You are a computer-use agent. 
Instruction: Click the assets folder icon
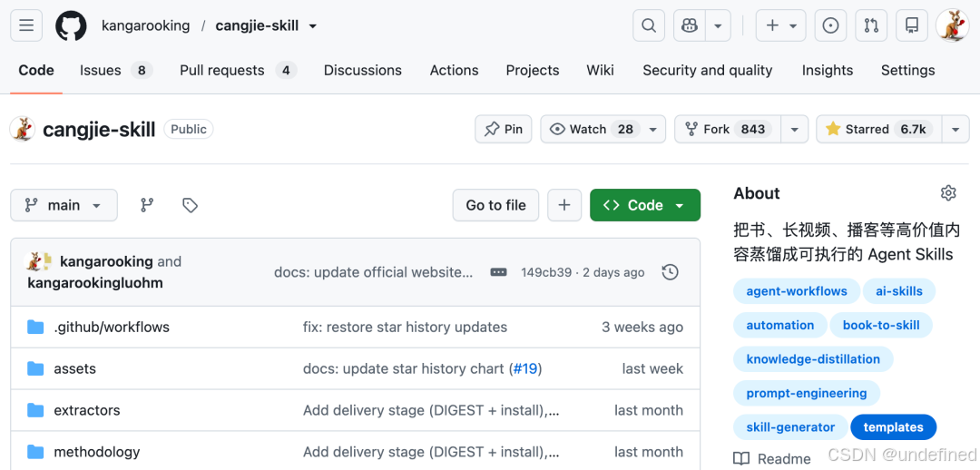[x=35, y=368]
